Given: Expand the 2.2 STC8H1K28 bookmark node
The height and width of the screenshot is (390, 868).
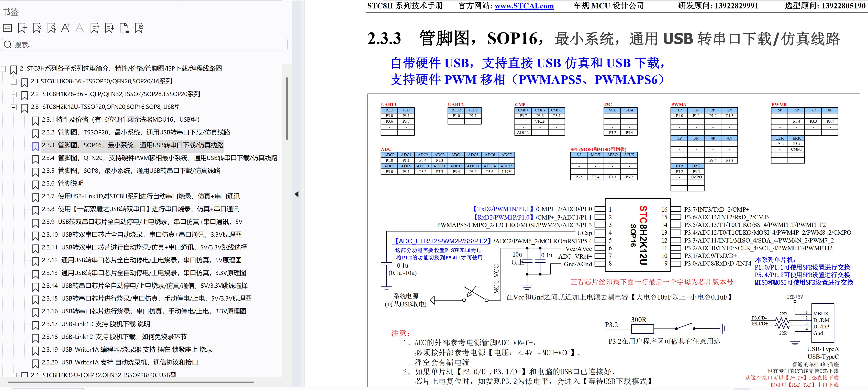Looking at the screenshot, I should [x=14, y=94].
